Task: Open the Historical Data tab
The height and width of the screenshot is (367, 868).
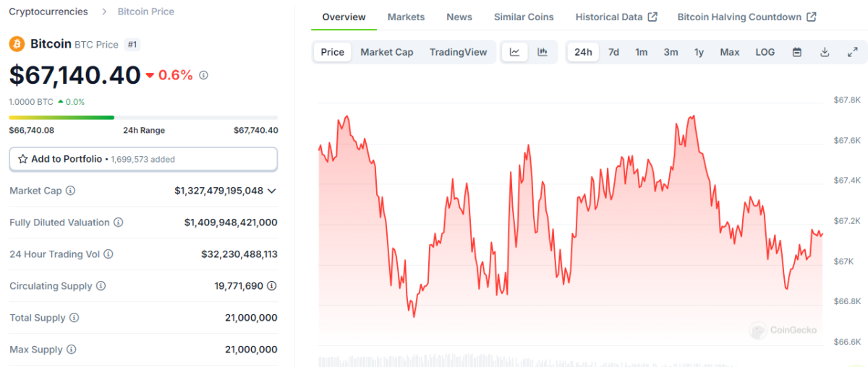Action: coord(616,17)
